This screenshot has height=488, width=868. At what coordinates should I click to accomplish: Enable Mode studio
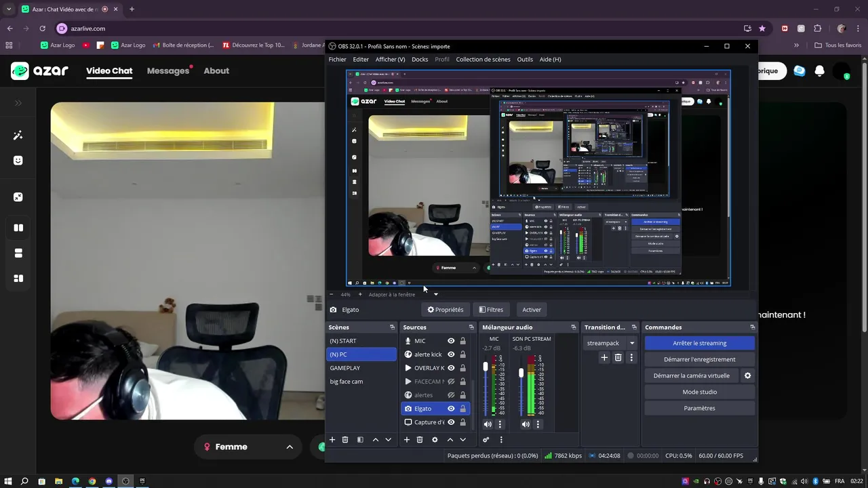(699, 392)
